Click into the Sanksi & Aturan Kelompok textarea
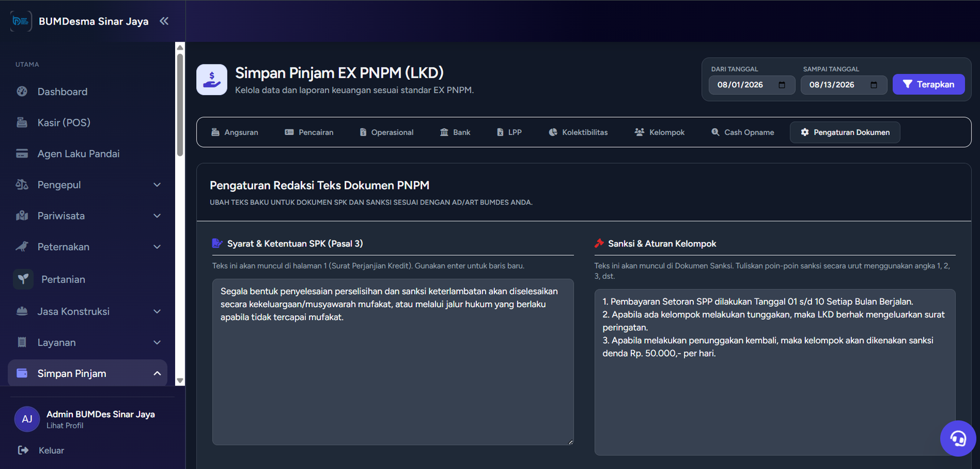Image resolution: width=980 pixels, height=469 pixels. 775,372
